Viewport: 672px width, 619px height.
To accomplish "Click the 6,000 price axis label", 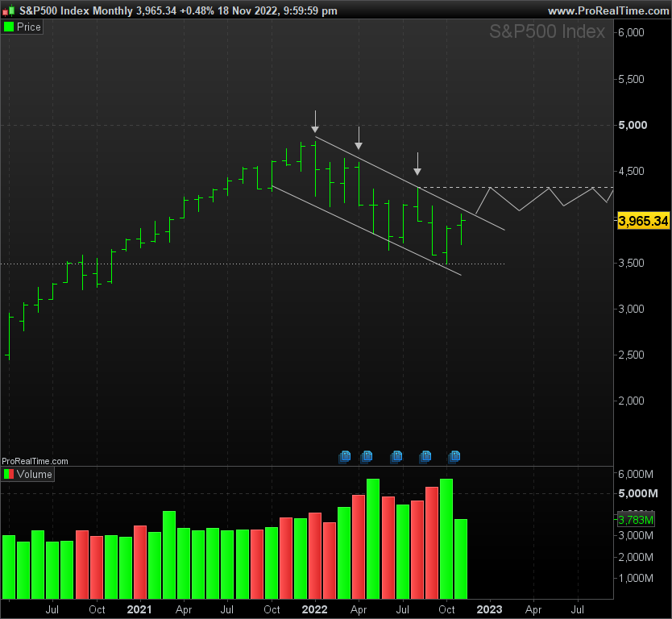I will click(631, 32).
